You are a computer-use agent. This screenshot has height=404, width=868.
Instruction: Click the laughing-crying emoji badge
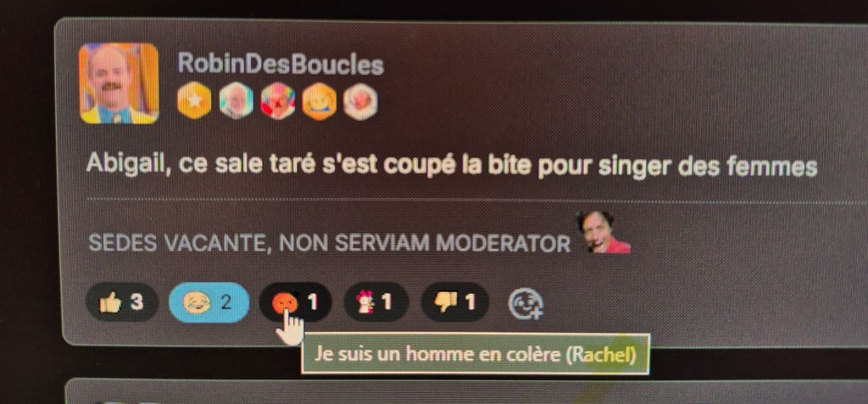pos(320,102)
